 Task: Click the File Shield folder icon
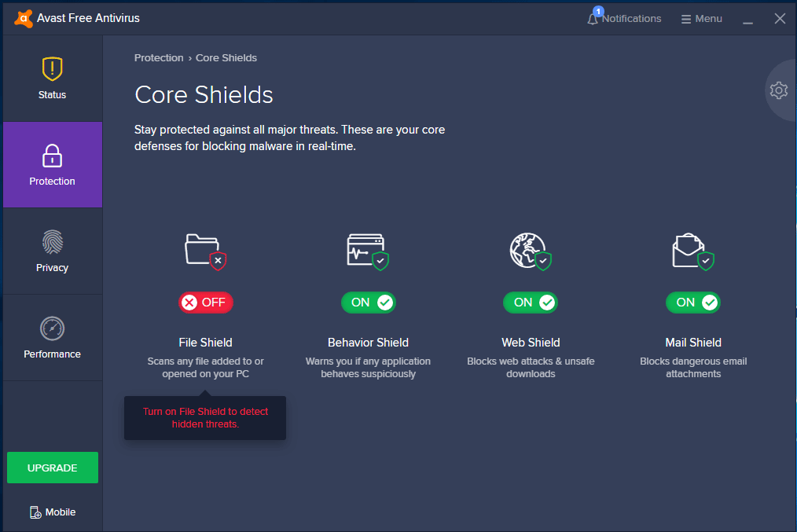[204, 250]
